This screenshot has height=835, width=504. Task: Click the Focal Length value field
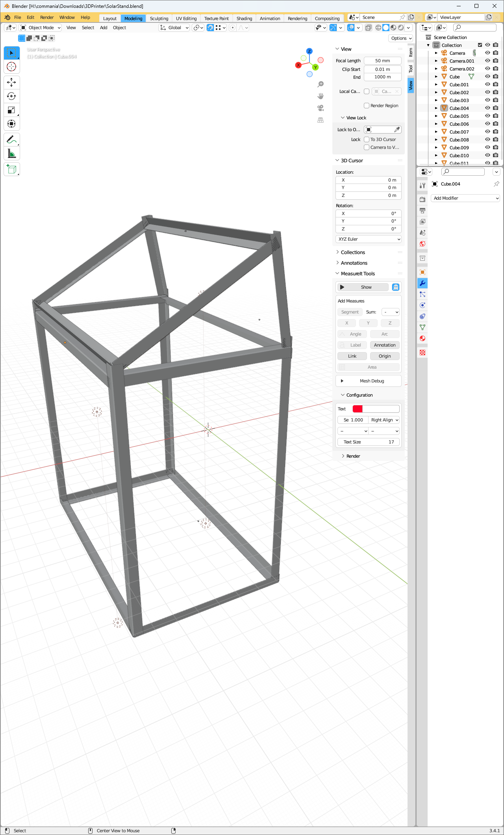[x=383, y=61]
